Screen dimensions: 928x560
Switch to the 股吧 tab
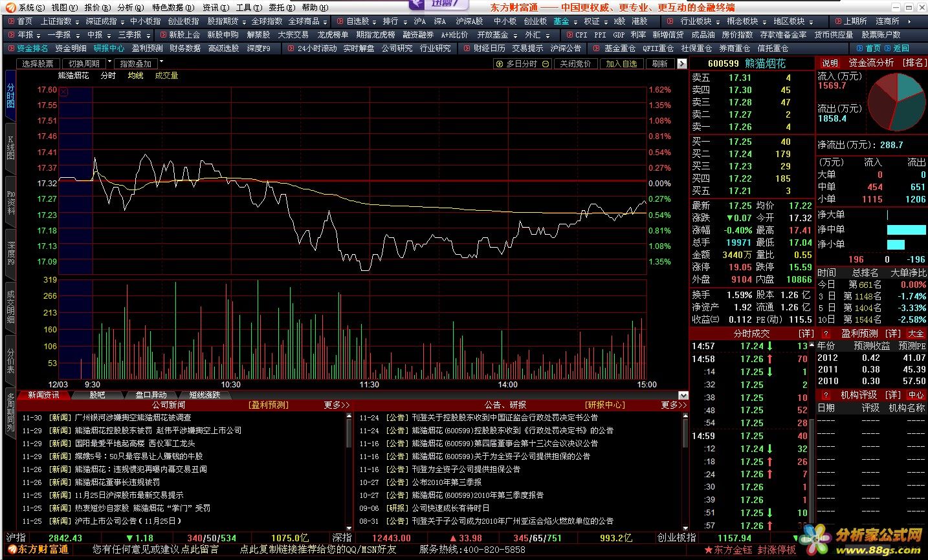click(97, 394)
